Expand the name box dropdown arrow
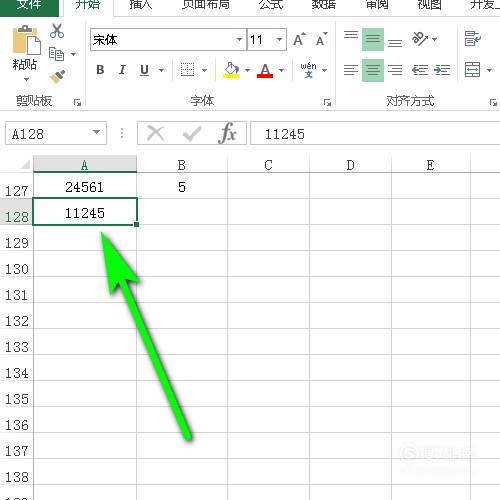500x500 pixels. 97,133
